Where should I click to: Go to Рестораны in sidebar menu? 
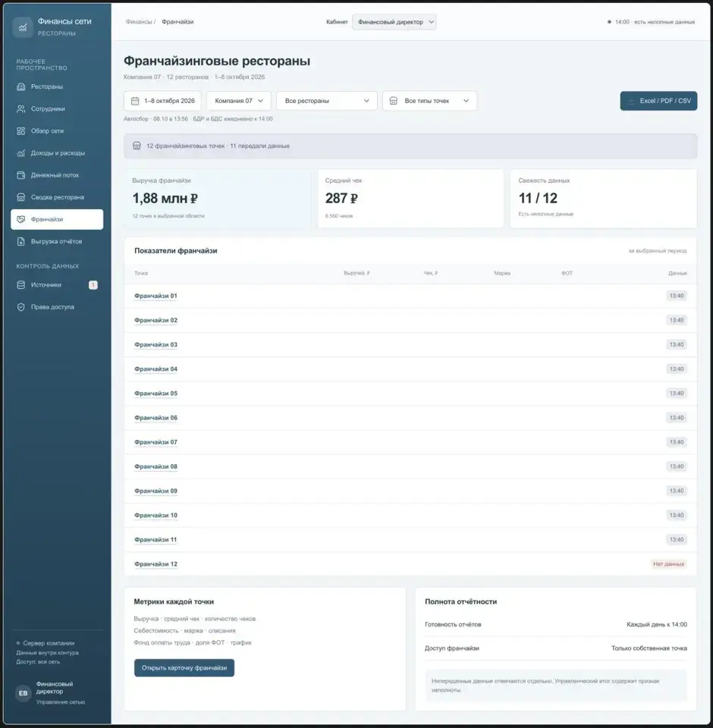click(x=57, y=86)
